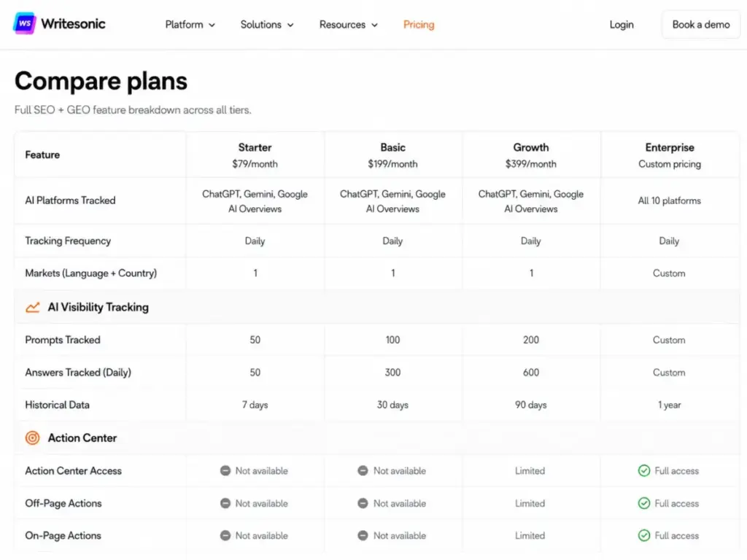Click the Full SEO + GEO feature breakdown subtitle
Viewport: 747px width, 560px height.
pos(133,110)
